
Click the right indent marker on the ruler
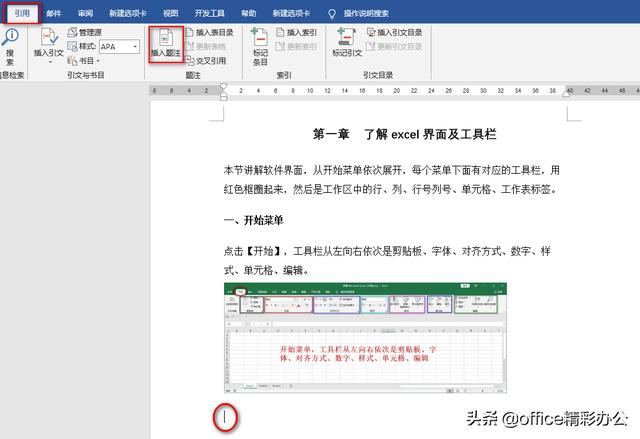click(567, 93)
